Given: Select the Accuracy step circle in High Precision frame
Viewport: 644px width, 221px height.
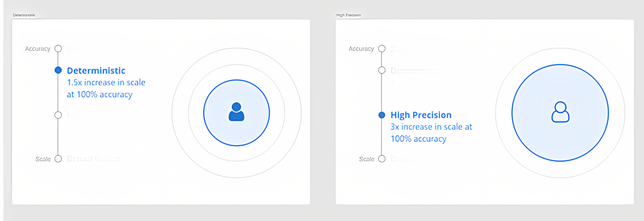Looking at the screenshot, I should coord(382,49).
